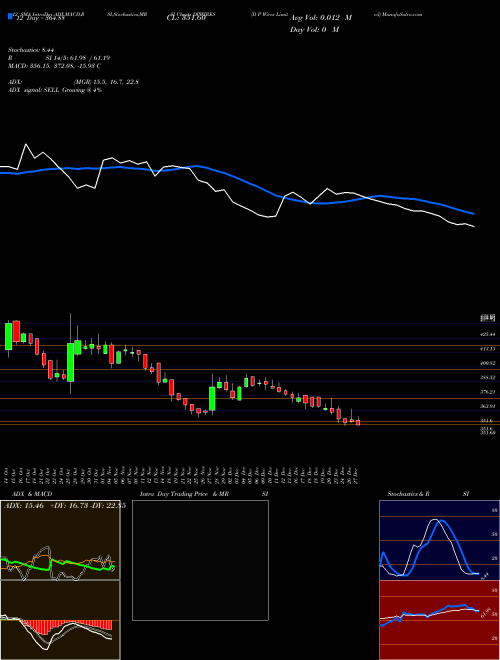The width and height of the screenshot is (500, 660).
Task: Click the MunafaSutra.com site label at top right
Action: tap(398, 14)
